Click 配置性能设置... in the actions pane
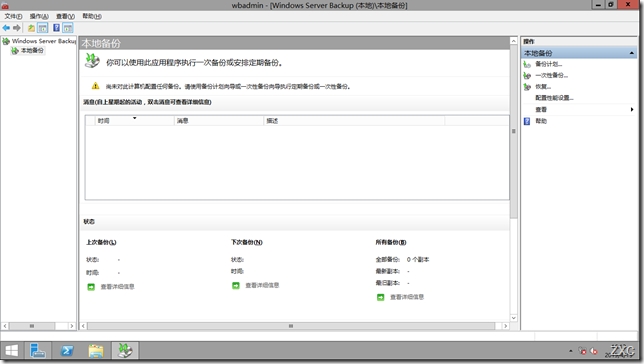The height and width of the screenshot is (364, 644). 554,98
